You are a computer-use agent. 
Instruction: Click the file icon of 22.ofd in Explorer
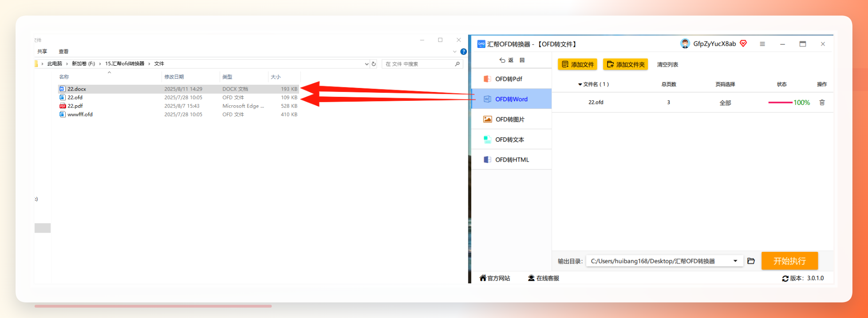click(x=62, y=97)
